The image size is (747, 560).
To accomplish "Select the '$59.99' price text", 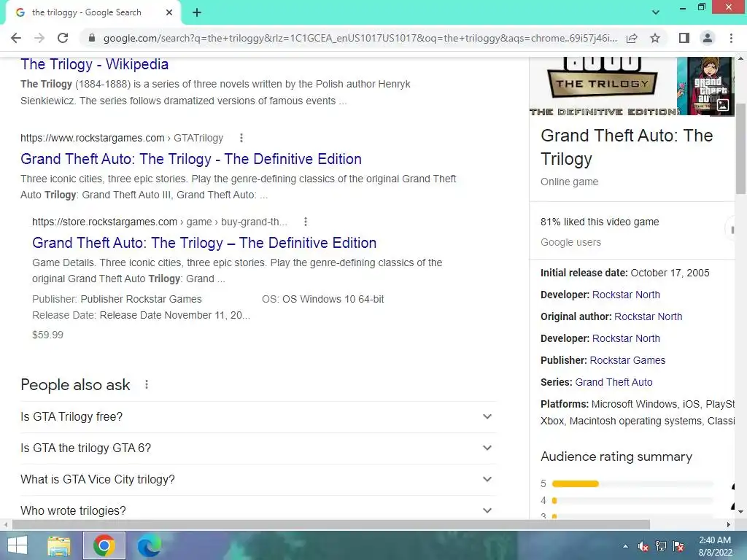I will (x=47, y=335).
